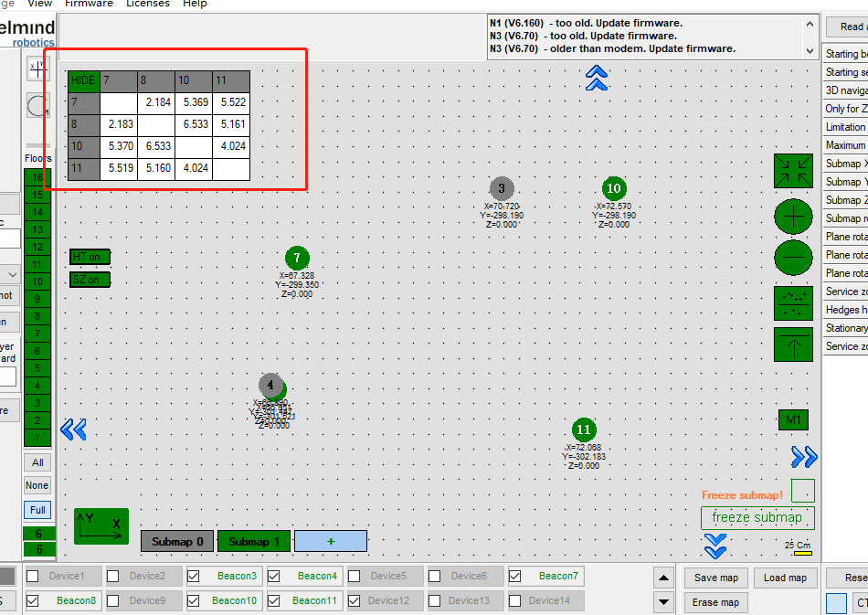Screen dimensions: 868x615
Task: Uncheck the Beacon3 checkbox
Action: [x=194, y=576]
